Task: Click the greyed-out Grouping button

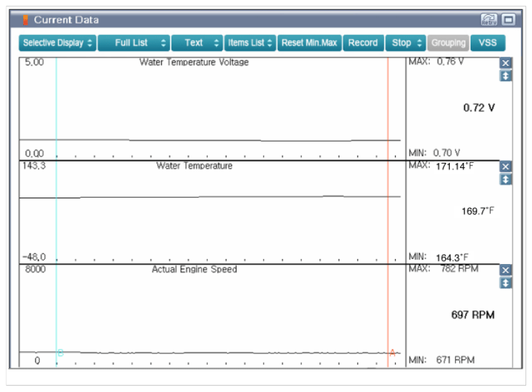Action: tap(448, 43)
